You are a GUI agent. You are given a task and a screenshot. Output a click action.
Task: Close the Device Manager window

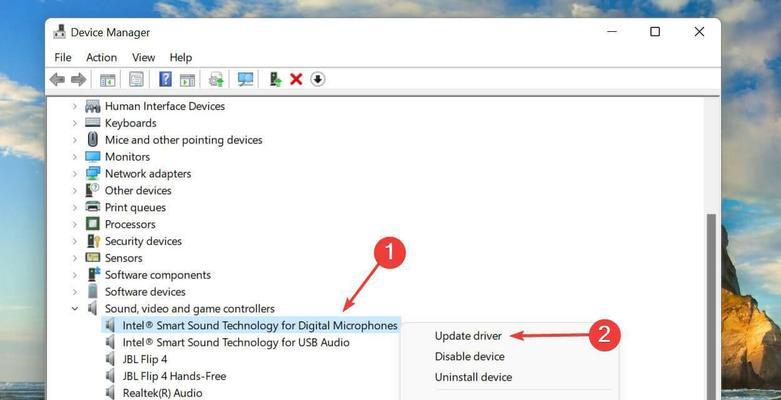(x=699, y=32)
